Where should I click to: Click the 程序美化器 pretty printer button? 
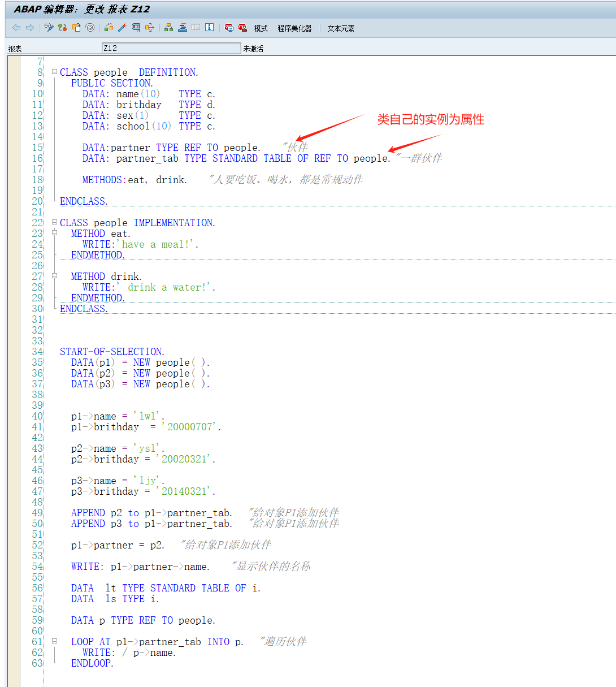pos(294,28)
